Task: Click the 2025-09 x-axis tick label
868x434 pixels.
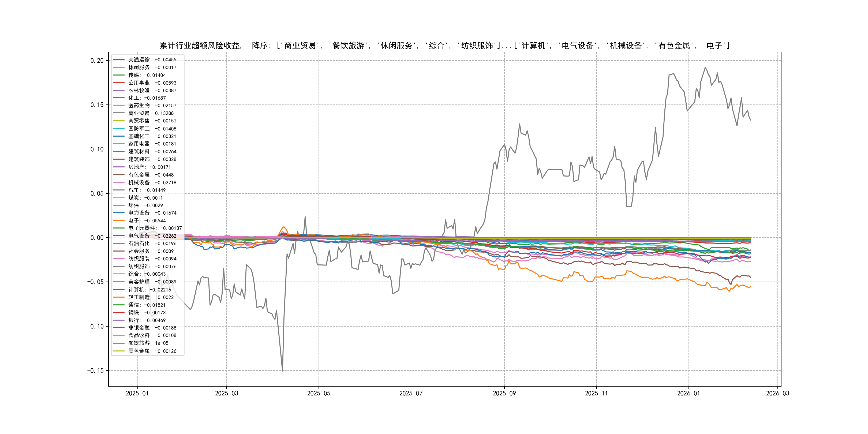Action: tap(504, 393)
